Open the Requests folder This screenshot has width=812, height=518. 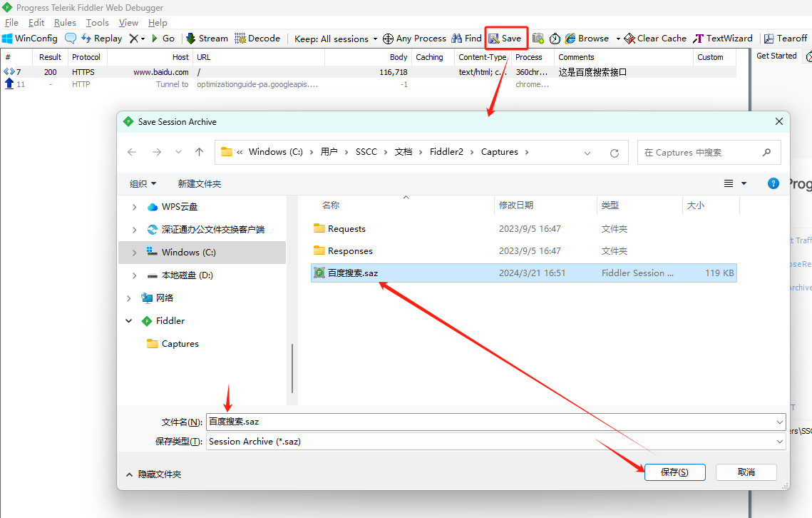(x=346, y=228)
